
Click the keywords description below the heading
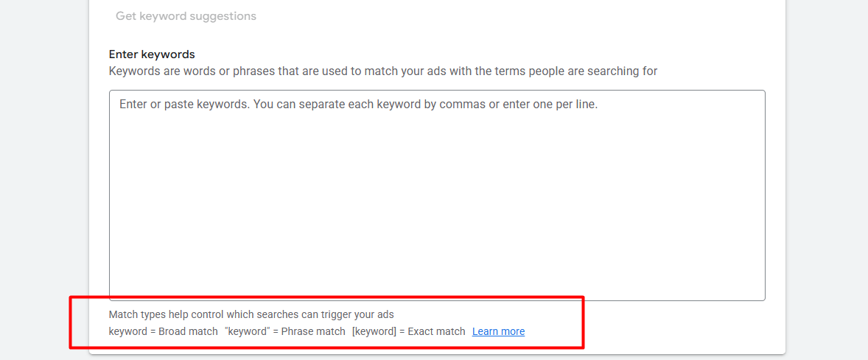pos(382,71)
